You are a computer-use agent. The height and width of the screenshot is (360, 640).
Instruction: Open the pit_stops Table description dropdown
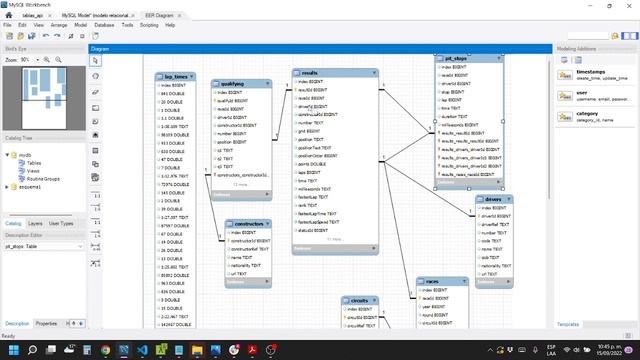(x=80, y=246)
